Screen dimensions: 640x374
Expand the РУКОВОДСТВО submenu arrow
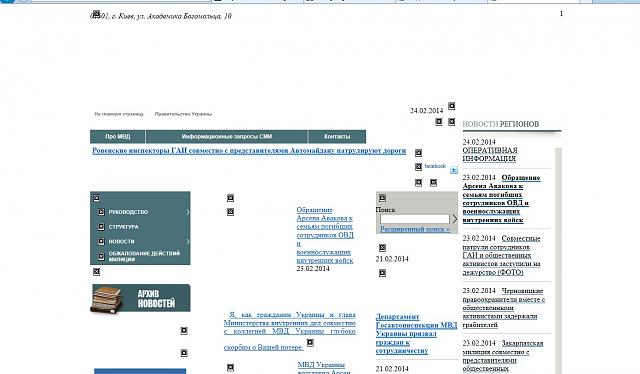188,212
